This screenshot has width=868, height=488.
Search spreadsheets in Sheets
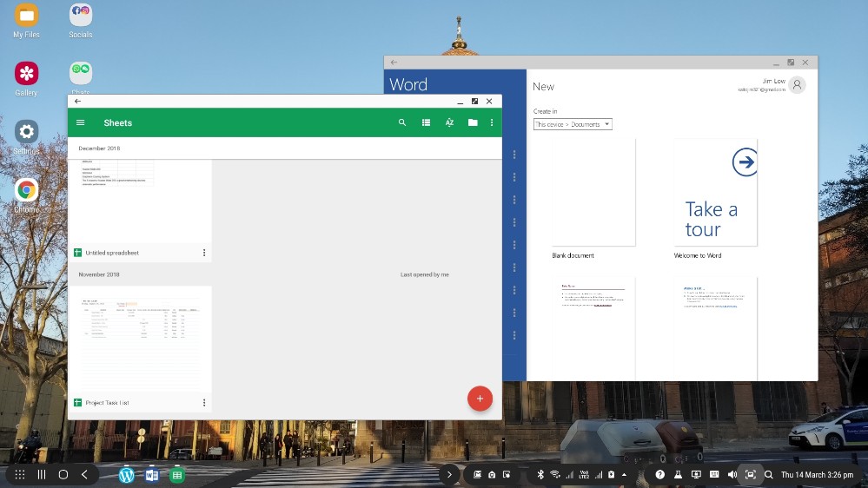pos(402,122)
